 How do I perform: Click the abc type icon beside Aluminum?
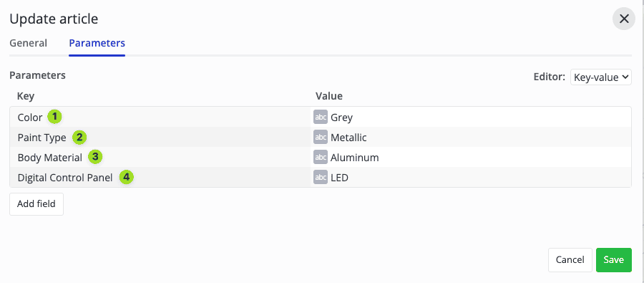click(x=321, y=157)
